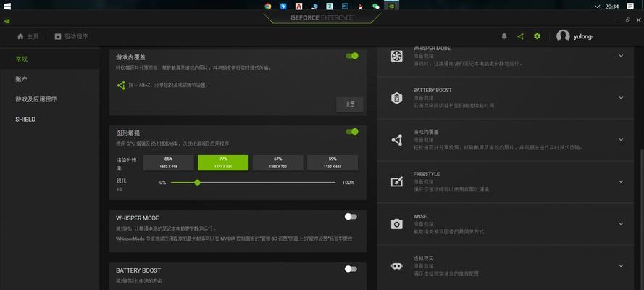Expand the 虚拟现实 feature row
The width and height of the screenshot is (644, 290).
pos(621,266)
